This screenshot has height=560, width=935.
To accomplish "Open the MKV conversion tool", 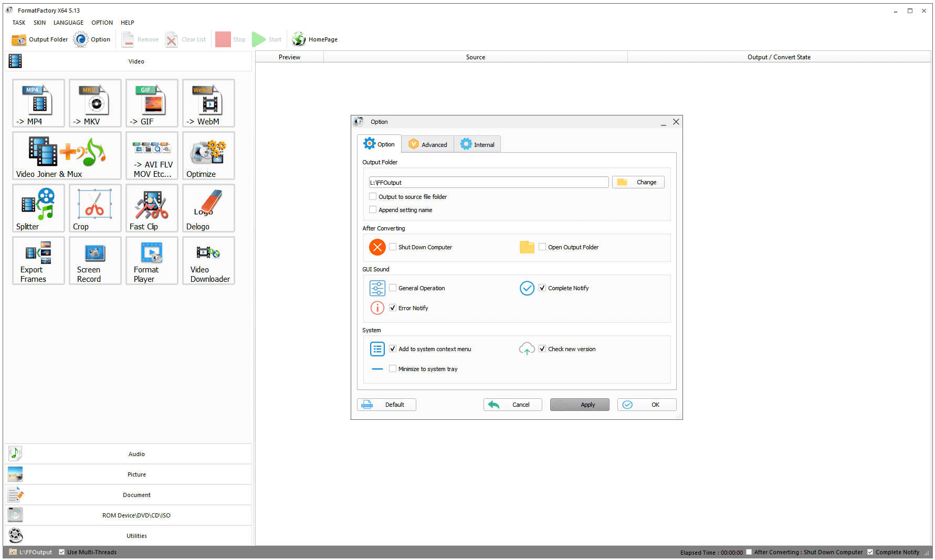I will pyautogui.click(x=95, y=103).
